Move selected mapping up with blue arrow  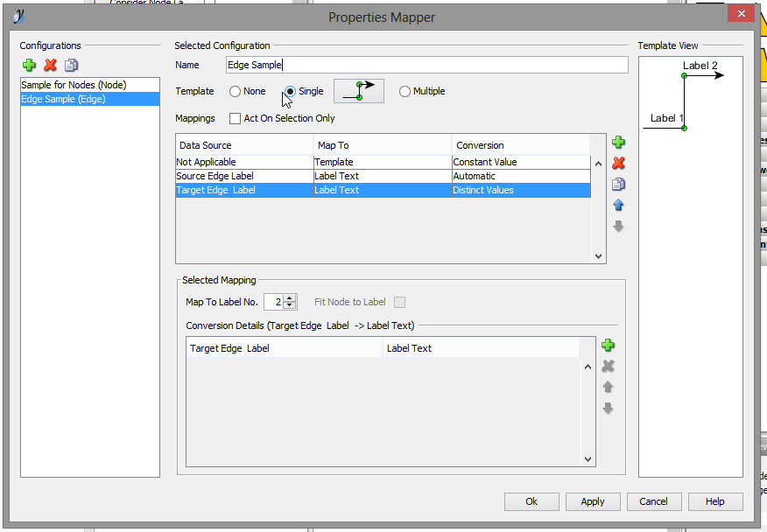[618, 206]
